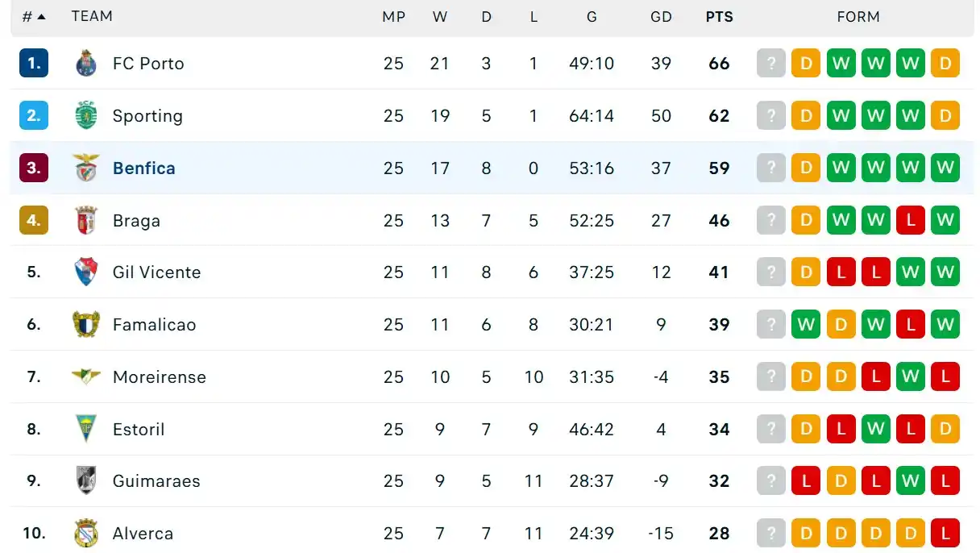This screenshot has width=980, height=553.
Task: Click the Gil Vicente crest icon
Action: (x=86, y=272)
